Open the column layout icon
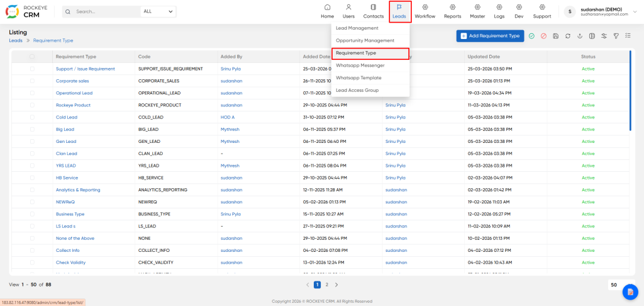Screen dimensions: 644x306 pos(592,36)
